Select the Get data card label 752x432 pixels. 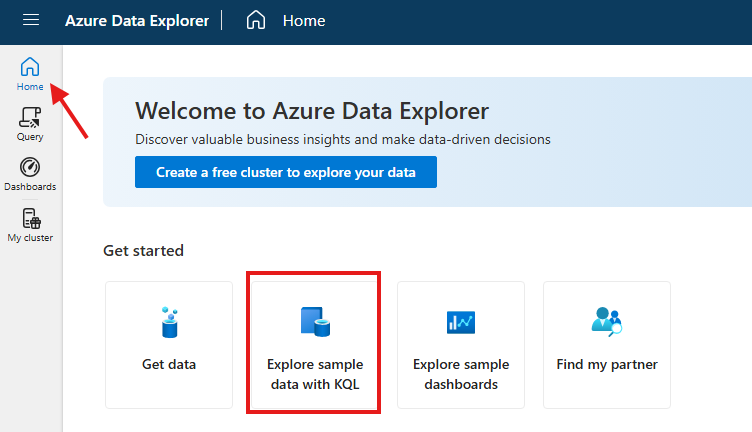[169, 365]
